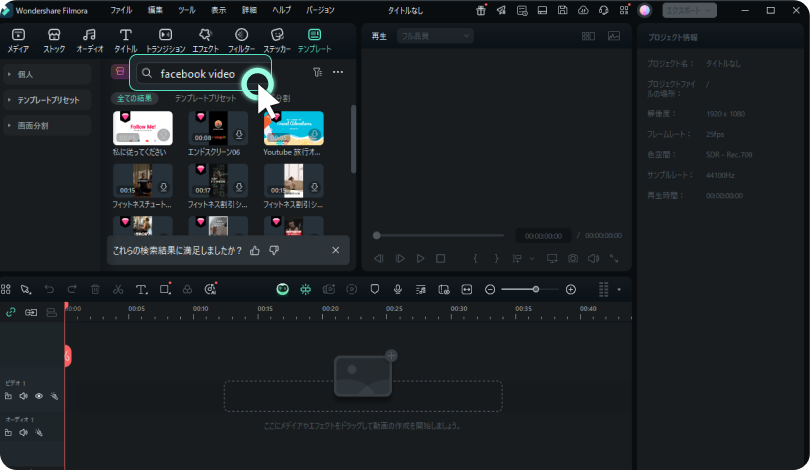Screen dimensions: 810x470
Task: Mute the オーディオ 1 track
Action: coord(23,433)
